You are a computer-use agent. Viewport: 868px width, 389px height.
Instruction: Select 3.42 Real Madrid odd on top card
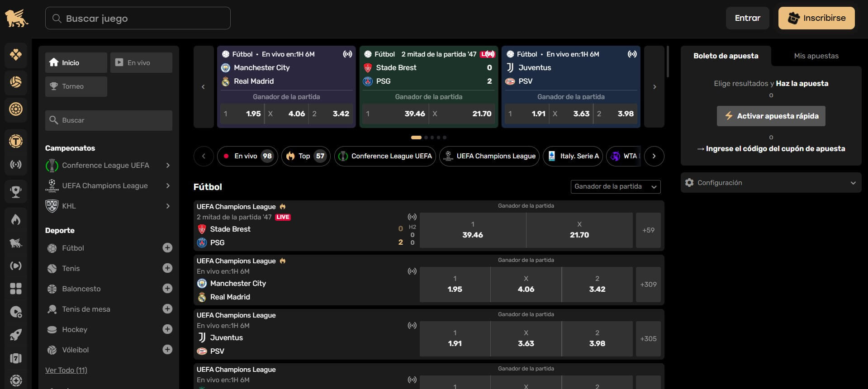click(x=331, y=114)
